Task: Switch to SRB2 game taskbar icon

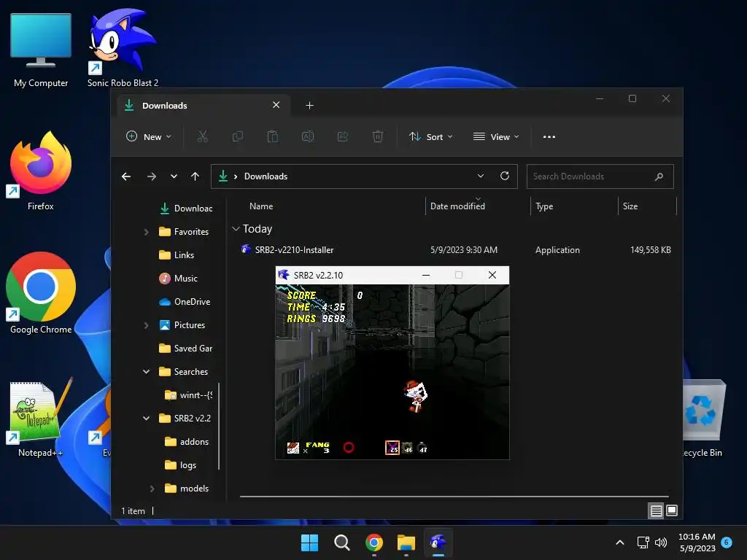Action: [x=438, y=542]
